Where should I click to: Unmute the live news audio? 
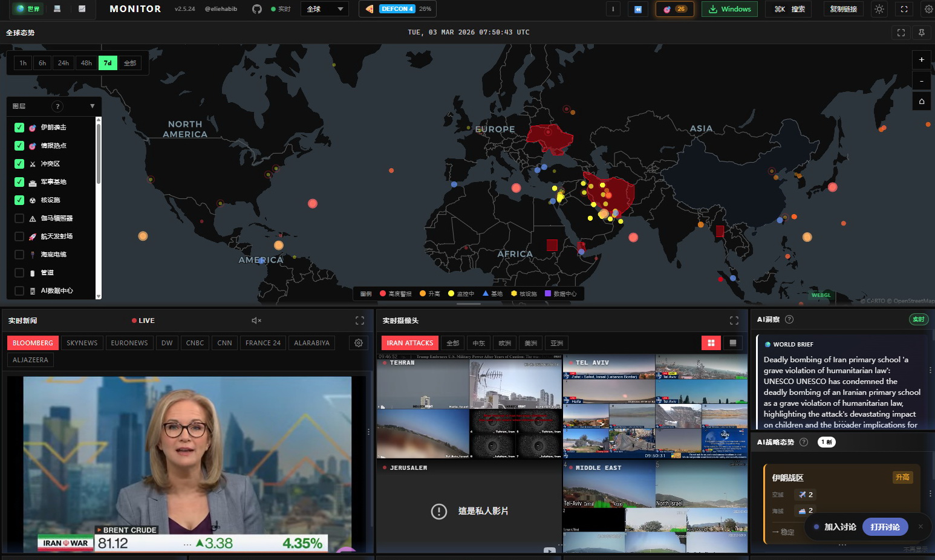pos(256,321)
